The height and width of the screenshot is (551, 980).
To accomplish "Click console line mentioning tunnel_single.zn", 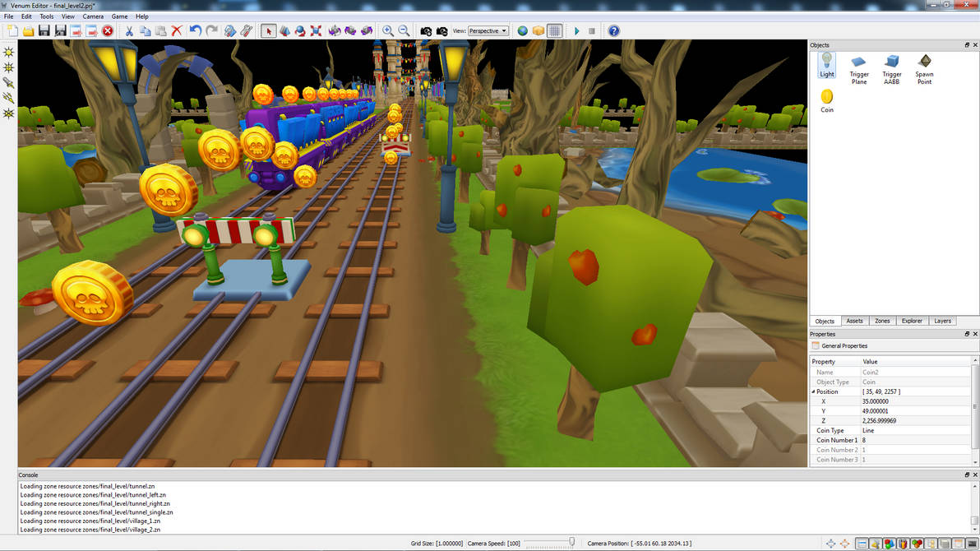I will 96,512.
